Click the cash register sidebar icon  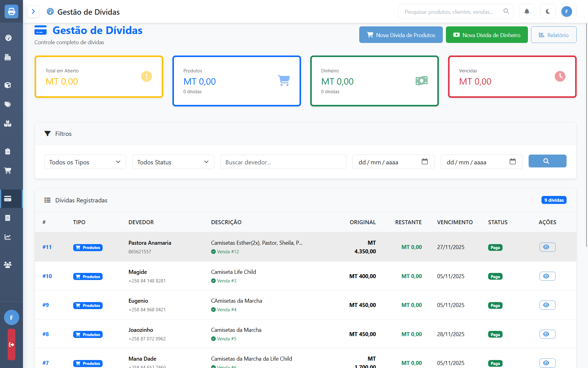point(8,57)
